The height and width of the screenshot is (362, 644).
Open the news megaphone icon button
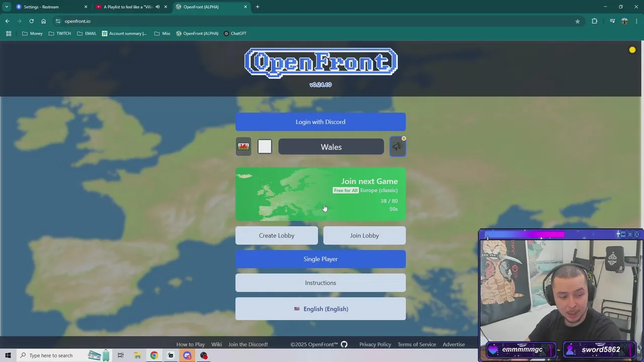tap(397, 147)
